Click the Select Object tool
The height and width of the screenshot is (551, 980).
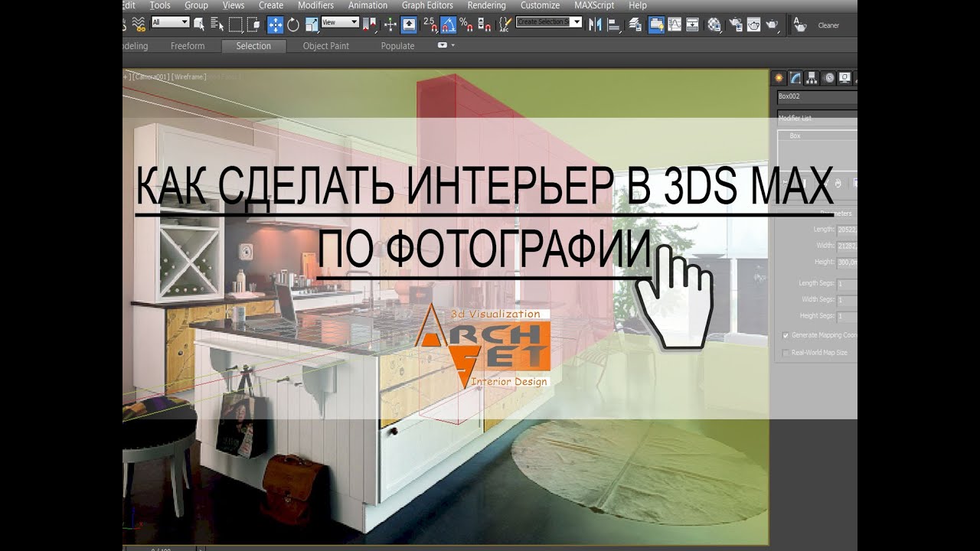(198, 24)
